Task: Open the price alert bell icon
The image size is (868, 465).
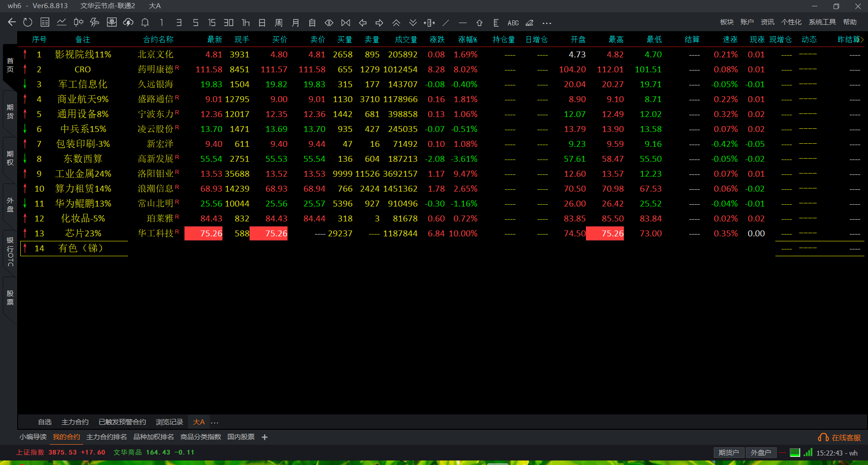Action: 145,22
